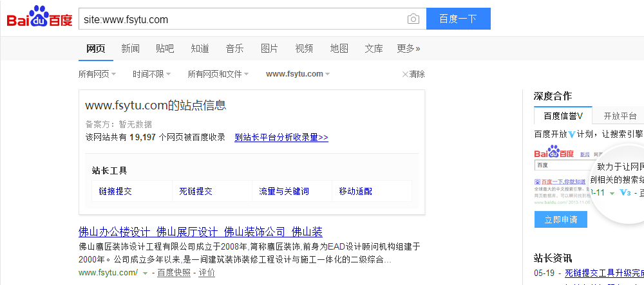
Task: Select the 网页 tab
Action: click(96, 49)
